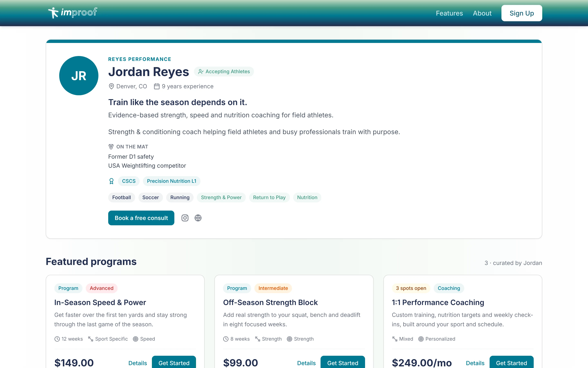588x368 pixels.
Task: Open the About nav item
Action: [x=482, y=13]
